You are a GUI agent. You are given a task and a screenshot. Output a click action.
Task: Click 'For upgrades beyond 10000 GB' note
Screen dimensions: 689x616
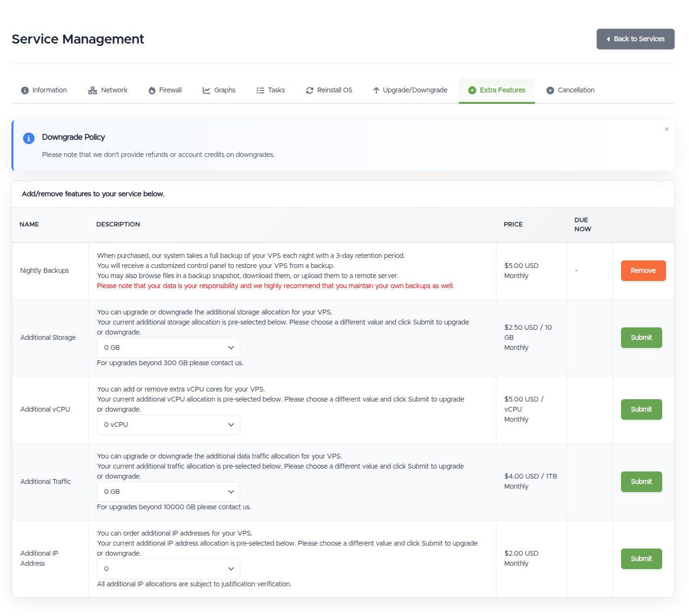[174, 507]
